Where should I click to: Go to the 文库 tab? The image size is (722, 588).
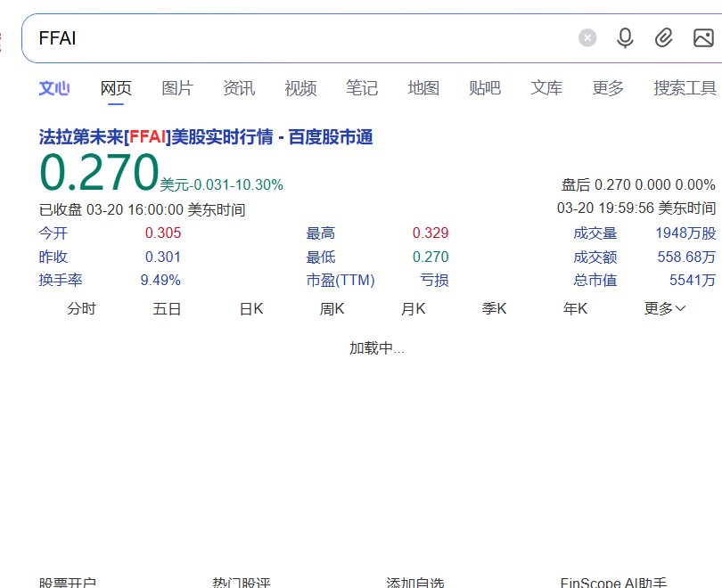546,88
